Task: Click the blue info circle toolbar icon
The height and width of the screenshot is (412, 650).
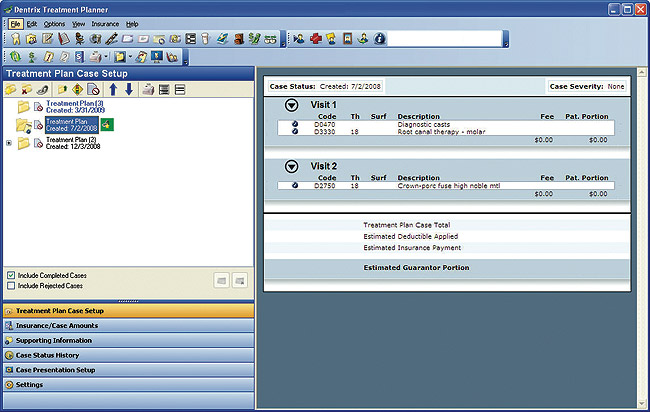Action: [380, 39]
